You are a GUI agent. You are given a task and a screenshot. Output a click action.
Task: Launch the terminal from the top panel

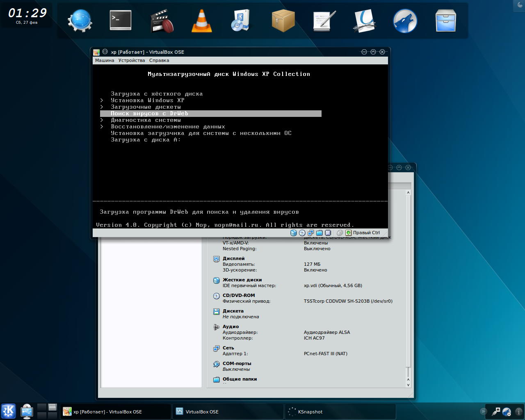(x=121, y=20)
